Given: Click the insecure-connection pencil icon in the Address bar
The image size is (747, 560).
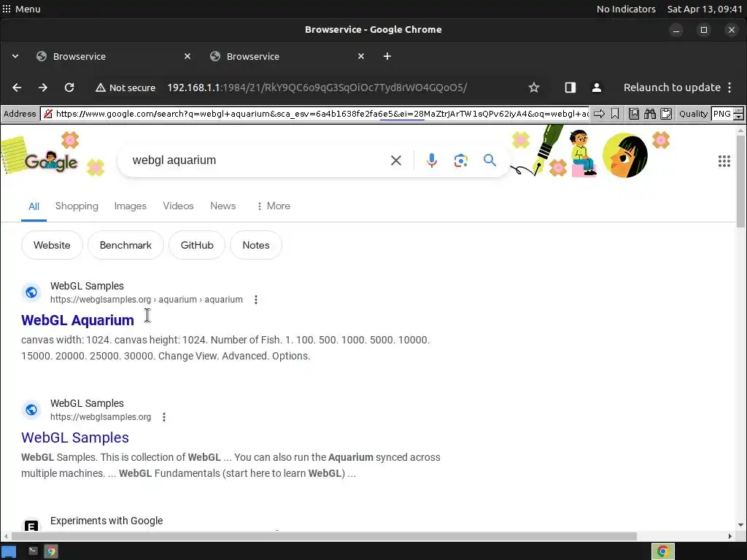Looking at the screenshot, I should click(48, 114).
